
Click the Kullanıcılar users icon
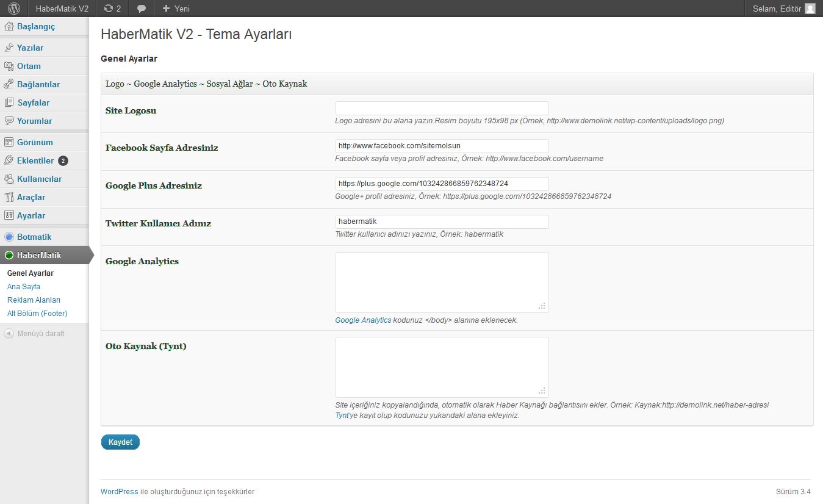tap(9, 179)
